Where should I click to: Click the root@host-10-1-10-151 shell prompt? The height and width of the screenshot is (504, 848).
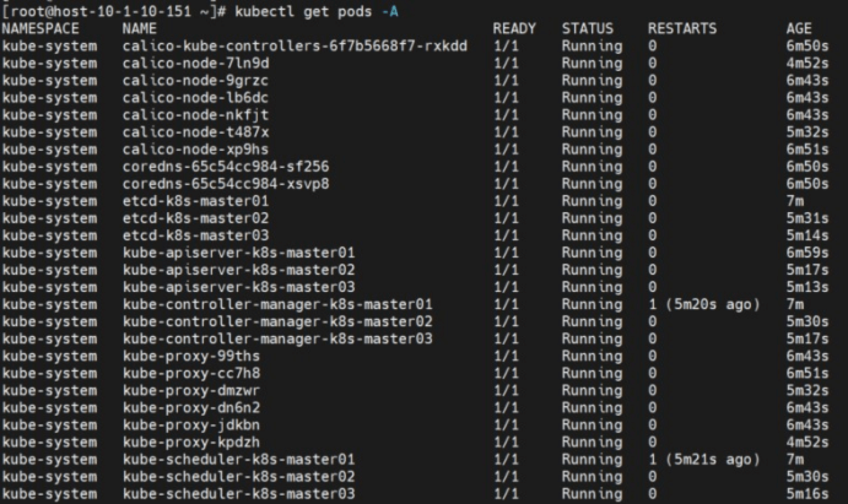pos(109,12)
